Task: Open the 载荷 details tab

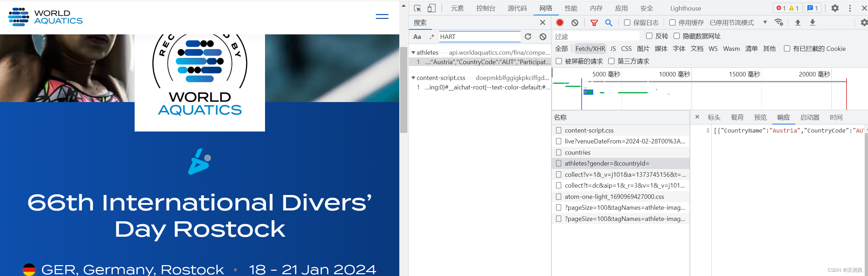Action: pyautogui.click(x=737, y=117)
